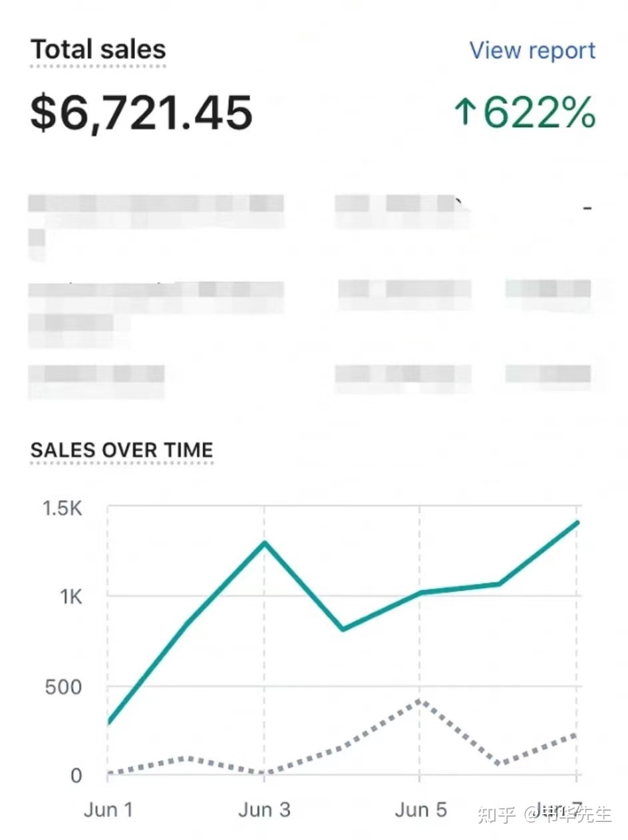This screenshot has height=840, width=628.
Task: Click the 500 y-axis label
Action: point(63,686)
